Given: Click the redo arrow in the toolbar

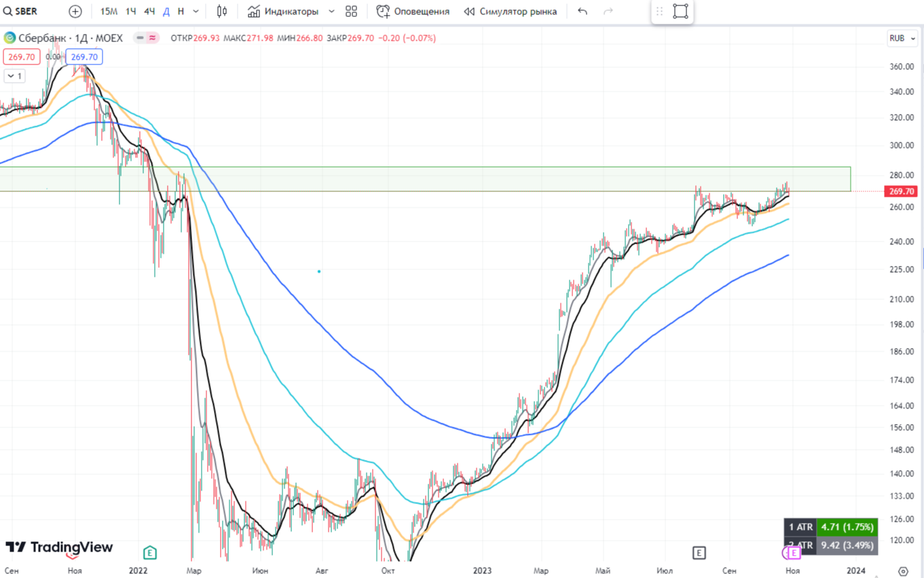Looking at the screenshot, I should coord(608,12).
